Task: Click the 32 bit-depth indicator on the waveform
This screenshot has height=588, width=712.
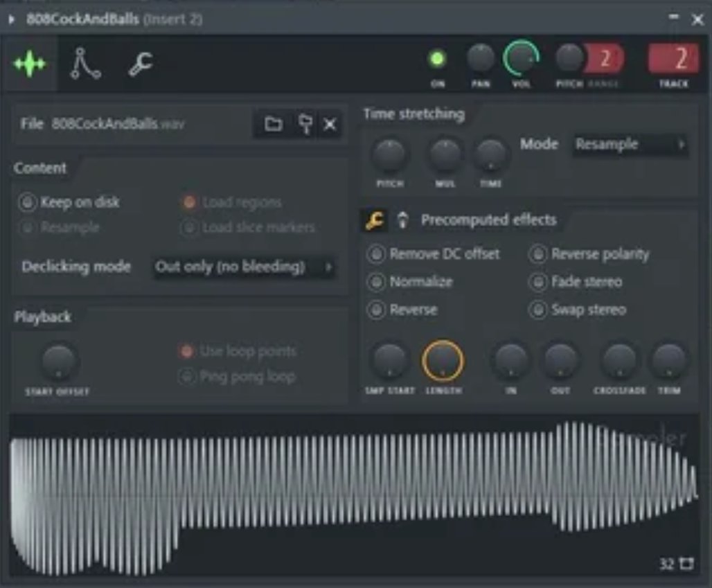Action: coord(666,564)
